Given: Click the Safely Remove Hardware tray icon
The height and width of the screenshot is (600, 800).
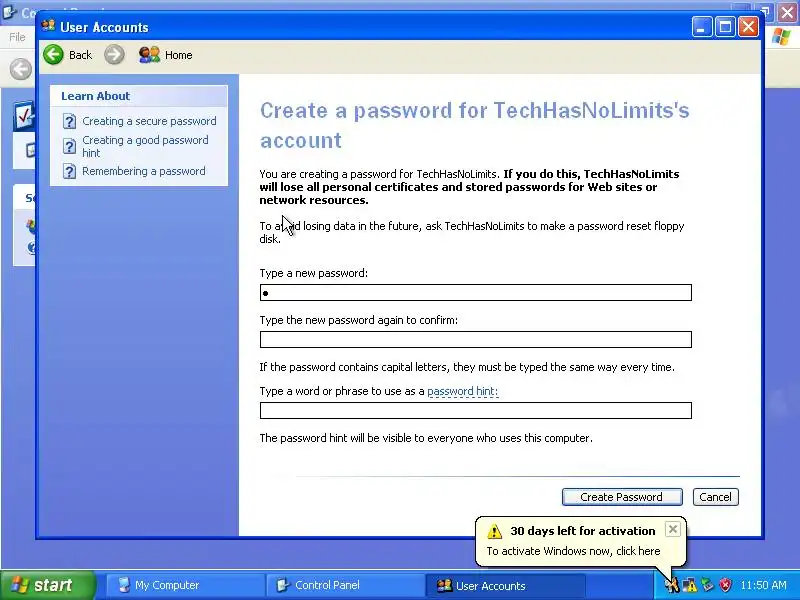Looking at the screenshot, I should 707,585.
